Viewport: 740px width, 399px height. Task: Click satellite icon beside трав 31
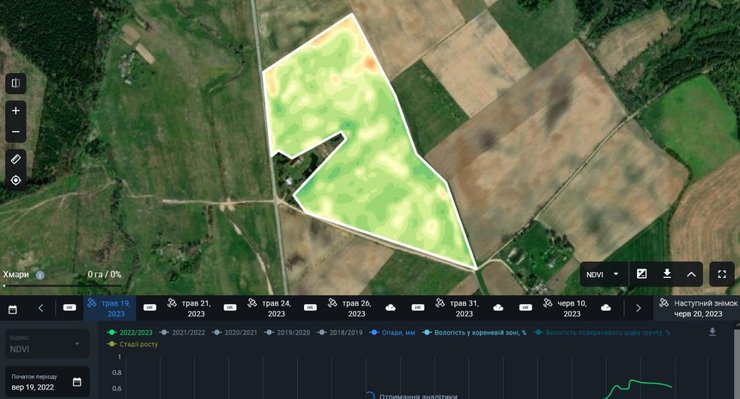(x=440, y=303)
